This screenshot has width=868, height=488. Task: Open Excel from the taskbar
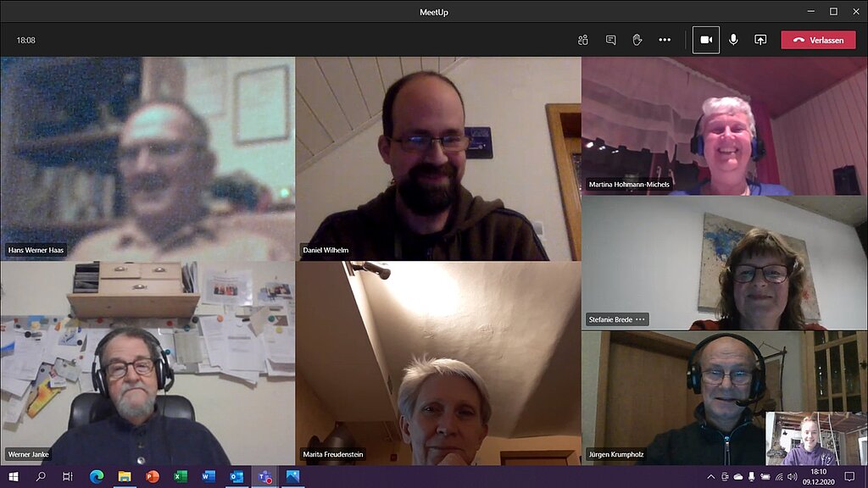[181, 477]
